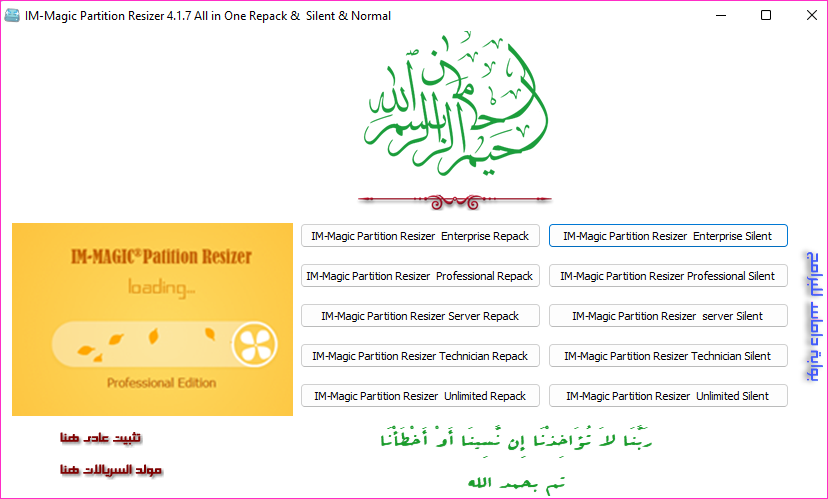Install IM-Magic Partition Resizer Enterprise Repack
This screenshot has height=499, width=828.
click(420, 236)
